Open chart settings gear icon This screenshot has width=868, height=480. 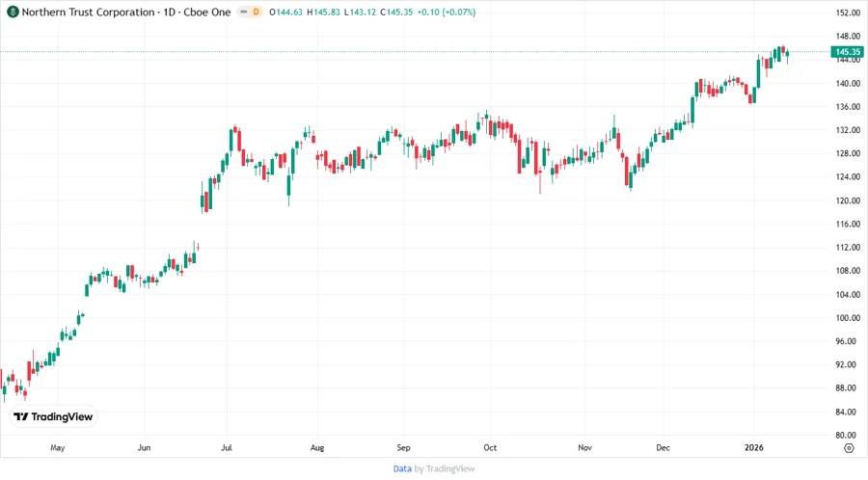pos(849,448)
